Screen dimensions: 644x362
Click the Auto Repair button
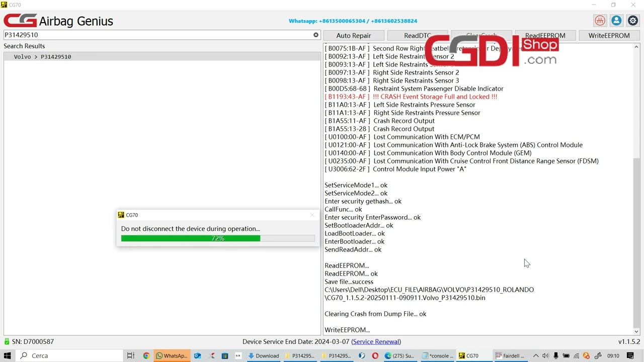pyautogui.click(x=354, y=35)
